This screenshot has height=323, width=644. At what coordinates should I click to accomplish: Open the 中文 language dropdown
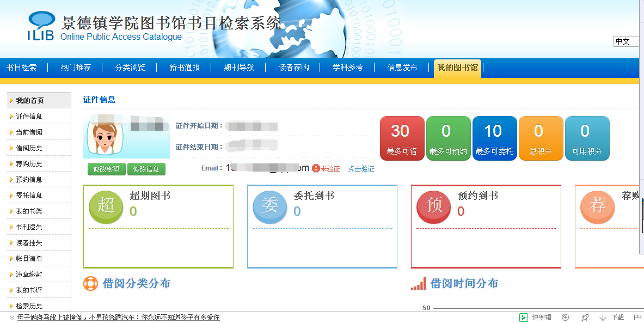point(627,41)
